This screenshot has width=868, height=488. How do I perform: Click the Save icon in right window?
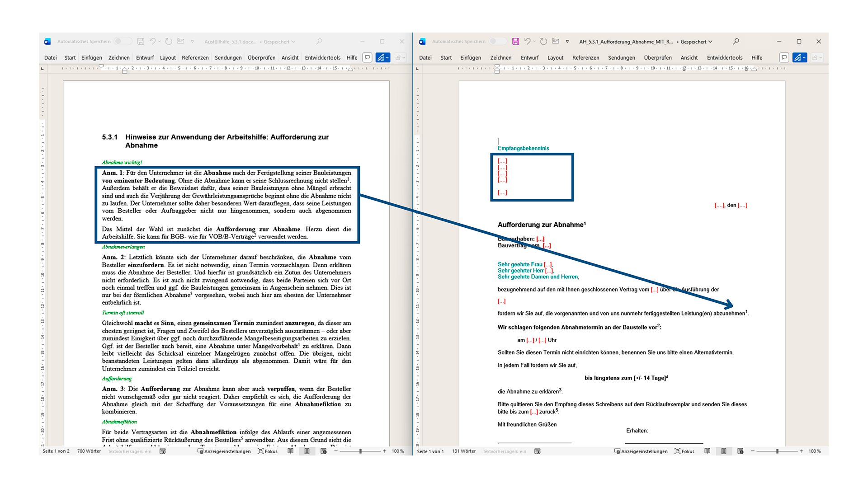pyautogui.click(x=515, y=42)
